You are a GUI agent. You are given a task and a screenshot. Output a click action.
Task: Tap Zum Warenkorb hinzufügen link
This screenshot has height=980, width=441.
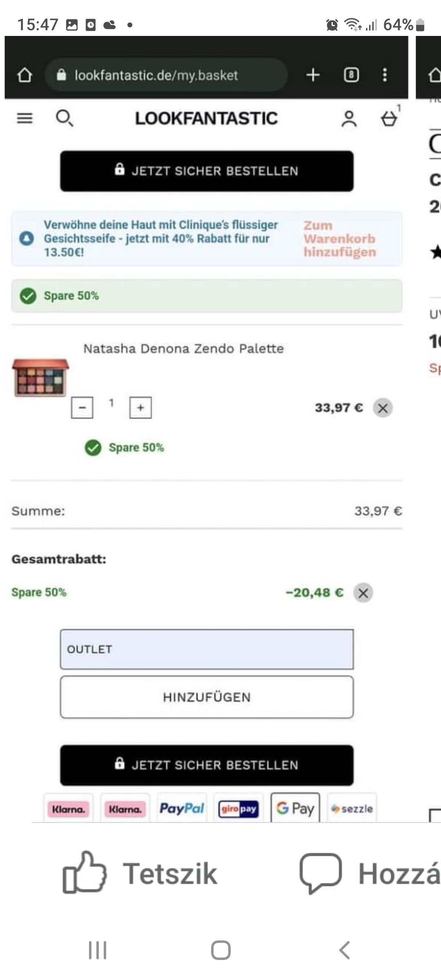(x=340, y=239)
